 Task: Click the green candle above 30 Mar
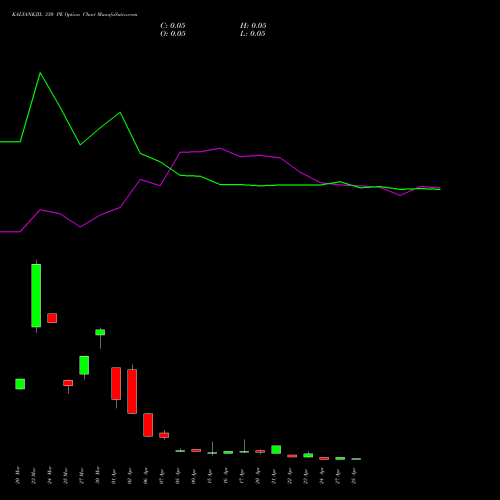[100, 332]
